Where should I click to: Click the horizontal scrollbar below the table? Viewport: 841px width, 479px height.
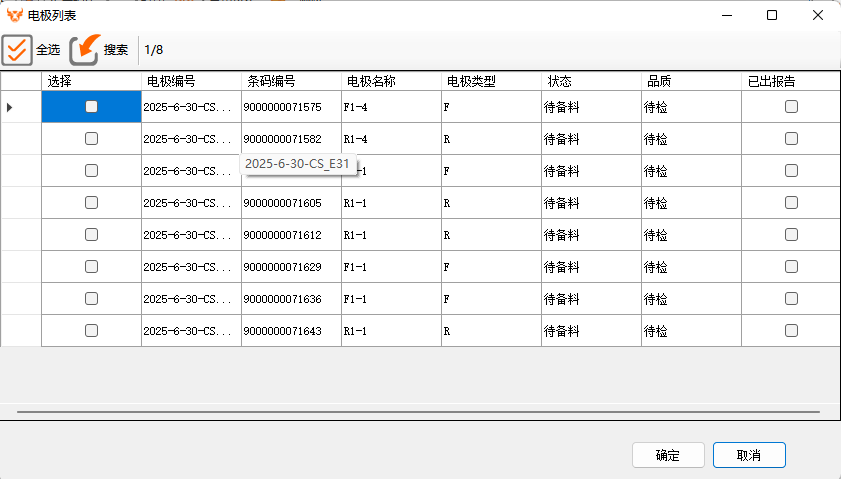(418, 411)
